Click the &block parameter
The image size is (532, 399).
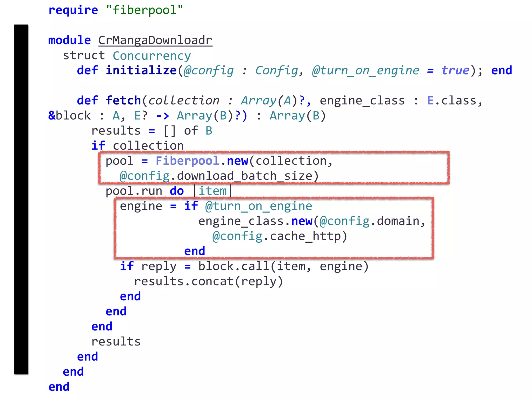pyautogui.click(x=70, y=116)
